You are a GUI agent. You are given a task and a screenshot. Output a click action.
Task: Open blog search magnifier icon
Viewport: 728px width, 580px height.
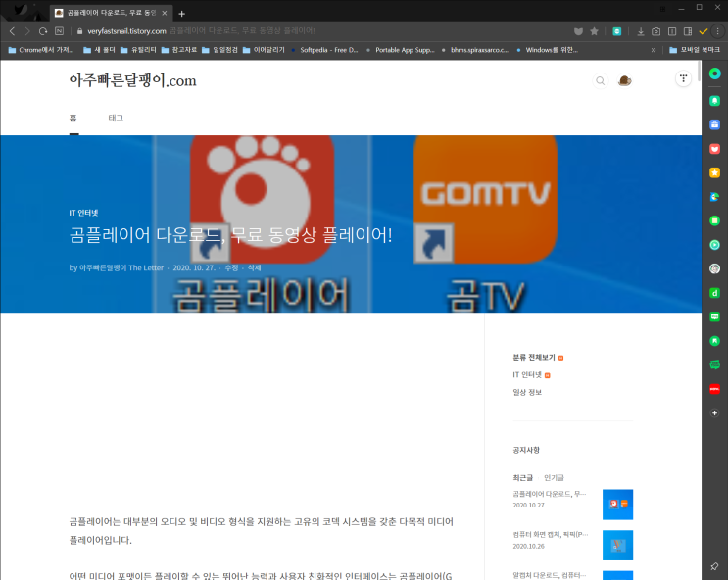[601, 80]
